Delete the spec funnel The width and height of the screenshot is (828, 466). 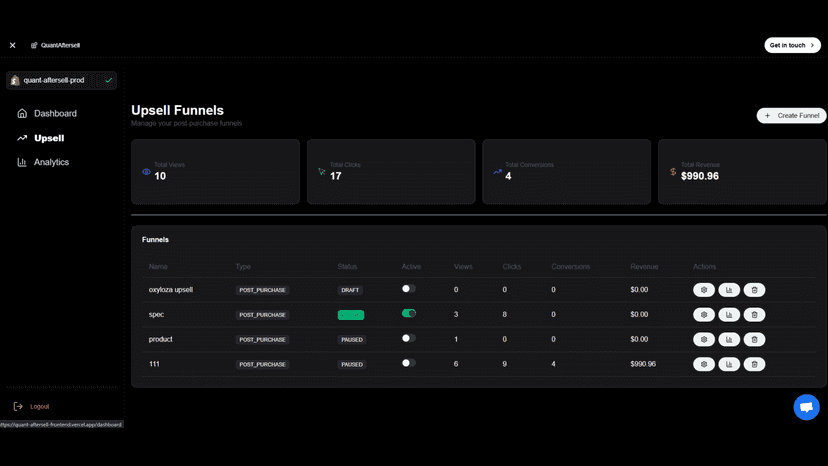755,315
